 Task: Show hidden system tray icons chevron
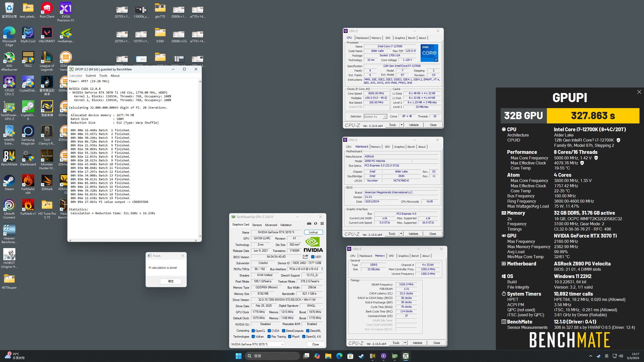591,356
